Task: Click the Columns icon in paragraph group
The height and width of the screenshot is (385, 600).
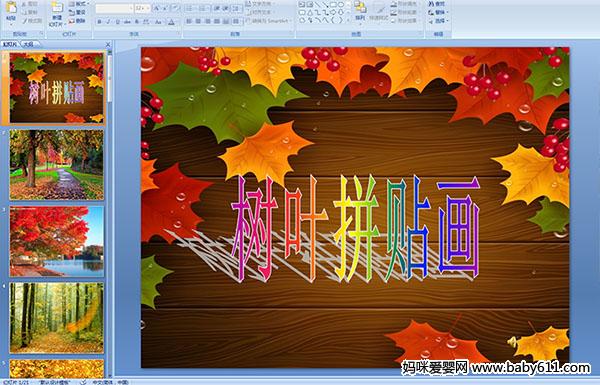Action: click(237, 21)
